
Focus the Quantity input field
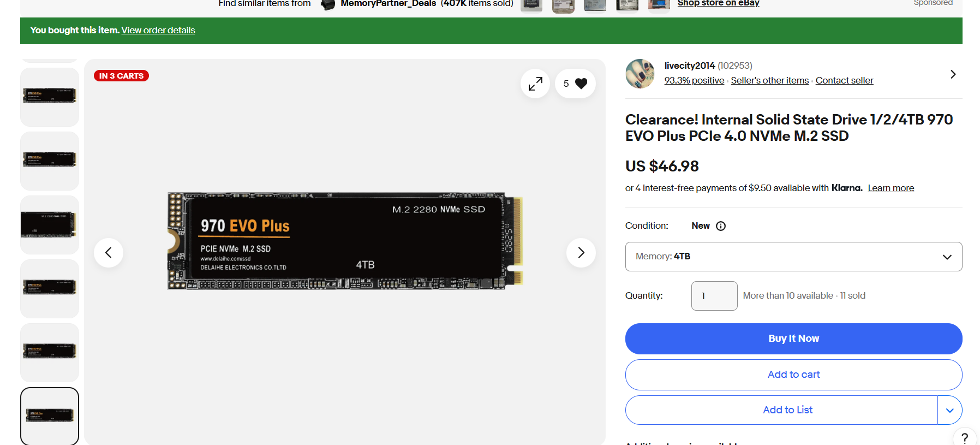click(714, 296)
